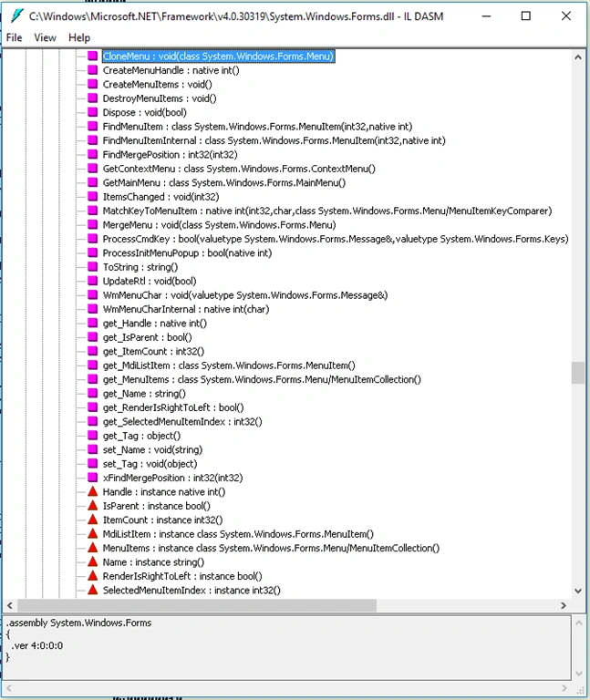This screenshot has width=590, height=700.
Task: Click the tree vertical scrollbar thumb
Action: coord(578,373)
